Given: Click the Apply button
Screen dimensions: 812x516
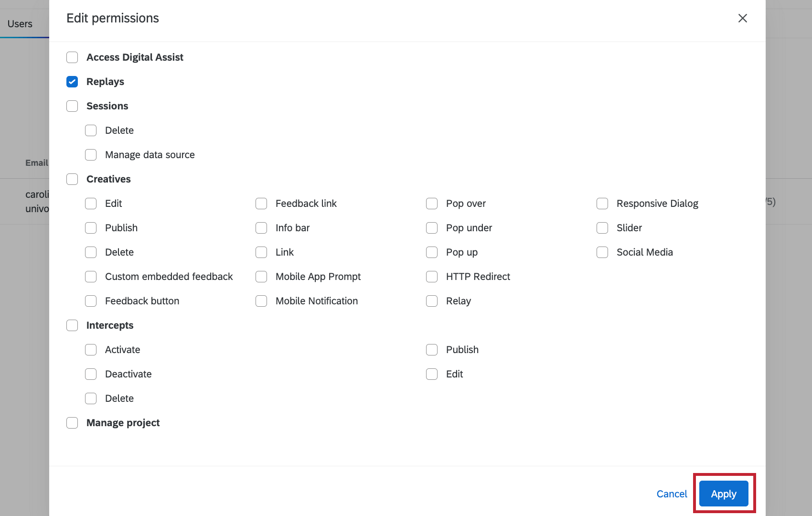Looking at the screenshot, I should [x=723, y=494].
